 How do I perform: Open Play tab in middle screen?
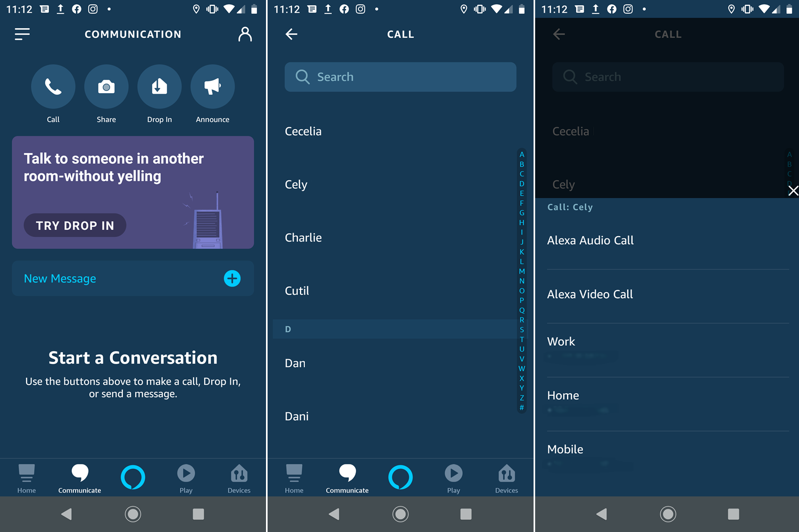pyautogui.click(x=454, y=478)
